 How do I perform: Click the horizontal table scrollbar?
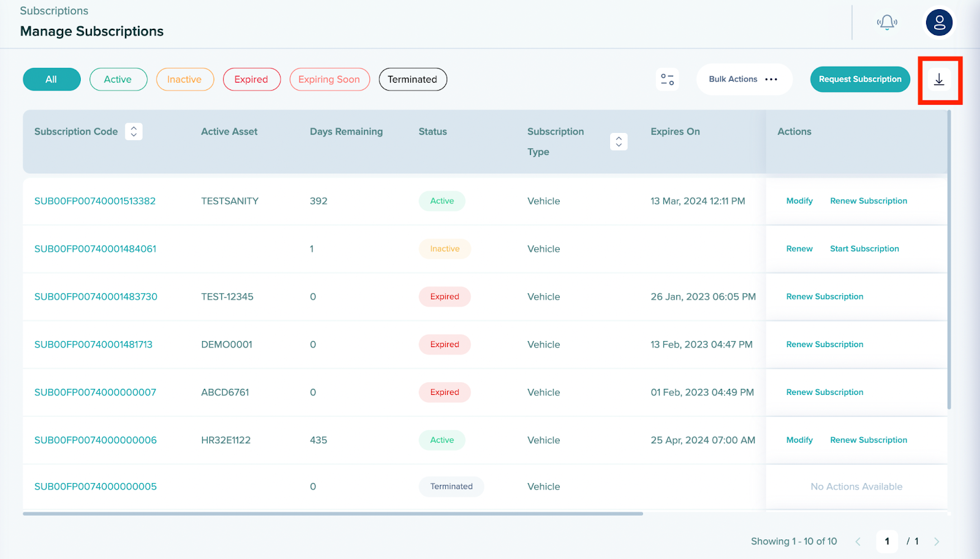[x=333, y=514]
